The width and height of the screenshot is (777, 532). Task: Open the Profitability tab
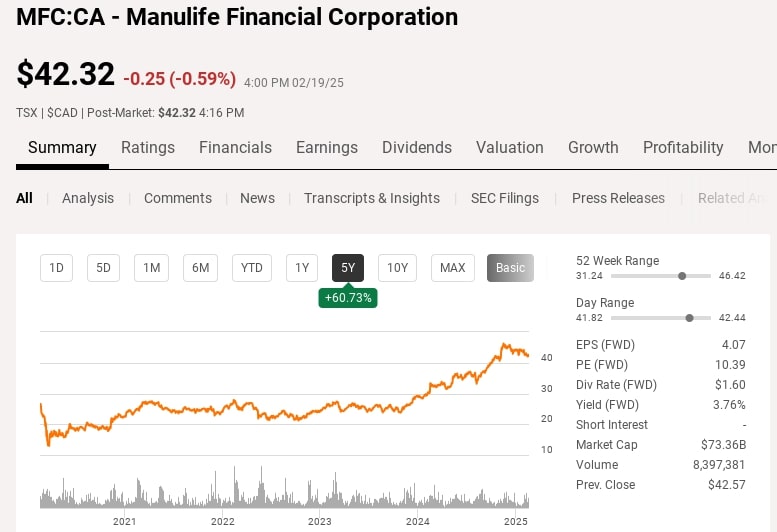click(683, 147)
